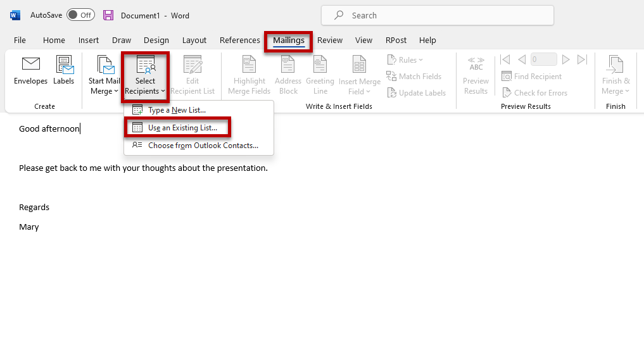This screenshot has width=644, height=343.
Task: Pick Choose from Outlook Contacts
Action: (203, 146)
